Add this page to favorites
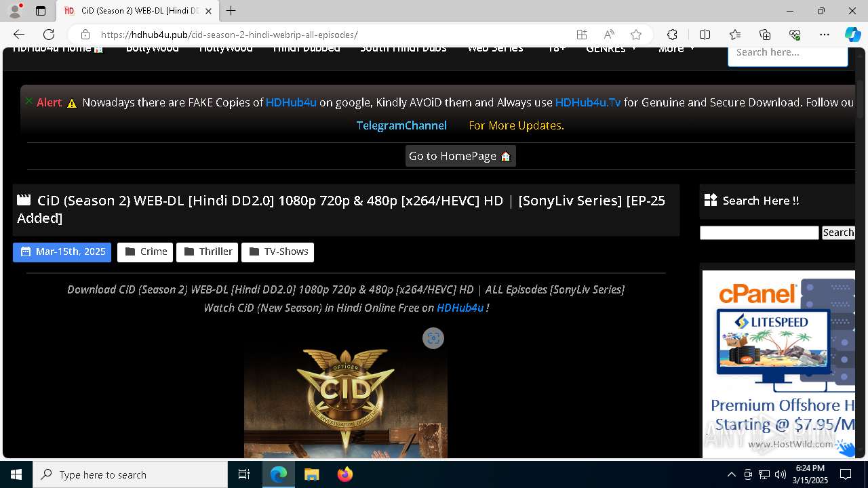The image size is (868, 488). [x=636, y=35]
